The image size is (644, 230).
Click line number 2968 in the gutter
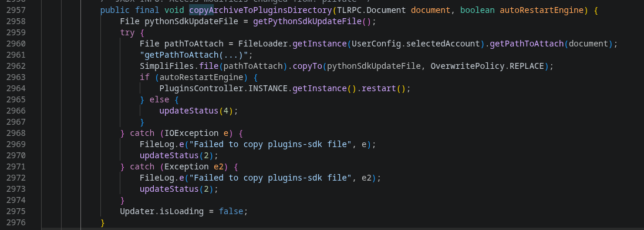pos(16,133)
